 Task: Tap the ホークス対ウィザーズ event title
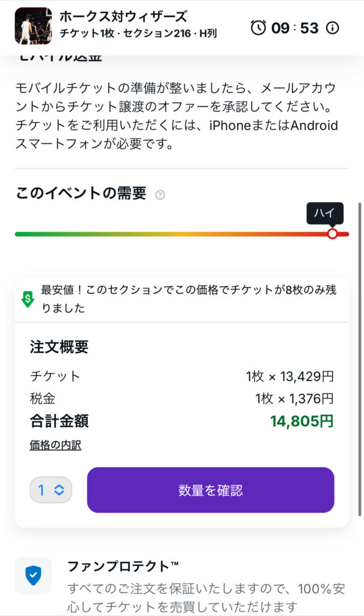(123, 17)
